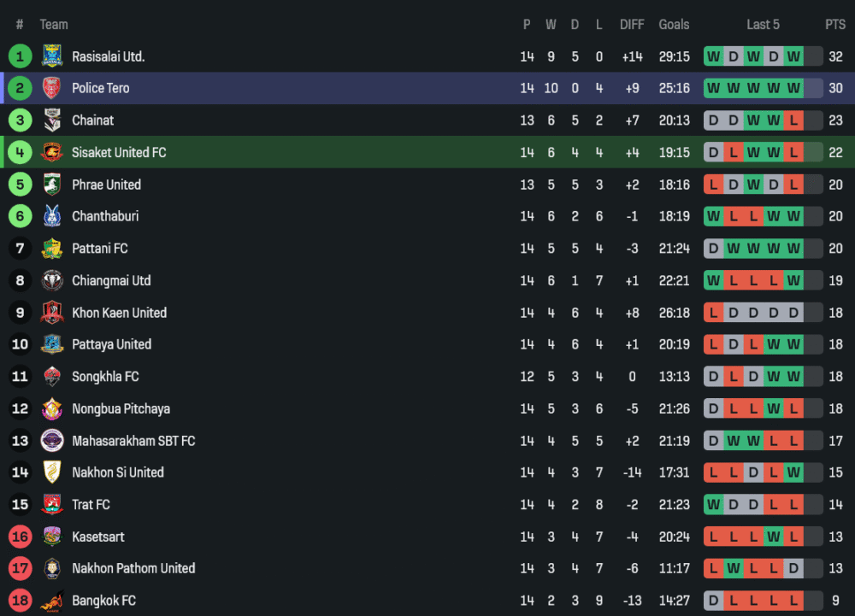Click the rank 16 Kasetsart position badge
Screen dimensions: 855x616
pyautogui.click(x=20, y=537)
